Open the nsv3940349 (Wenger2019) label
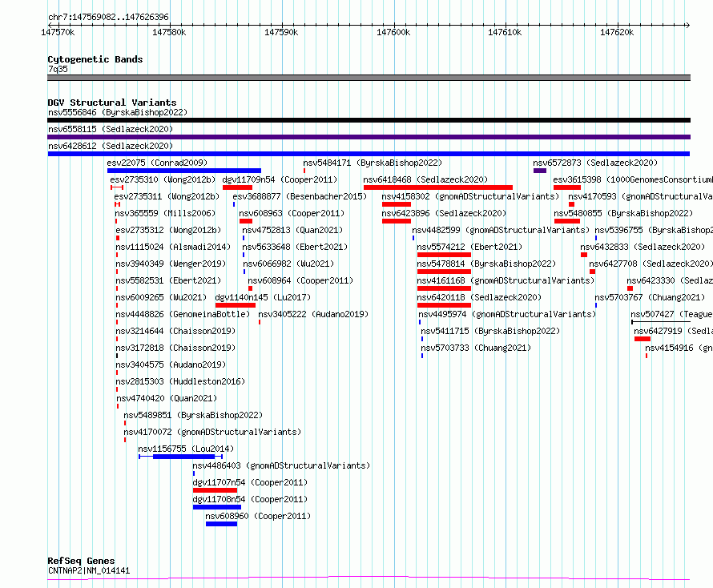Image resolution: width=713 pixels, height=588 pixels. [x=171, y=264]
